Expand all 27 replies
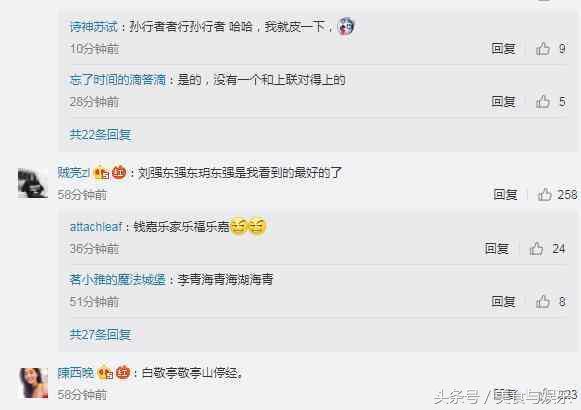Viewport: 581px width, 410px height. (x=100, y=334)
